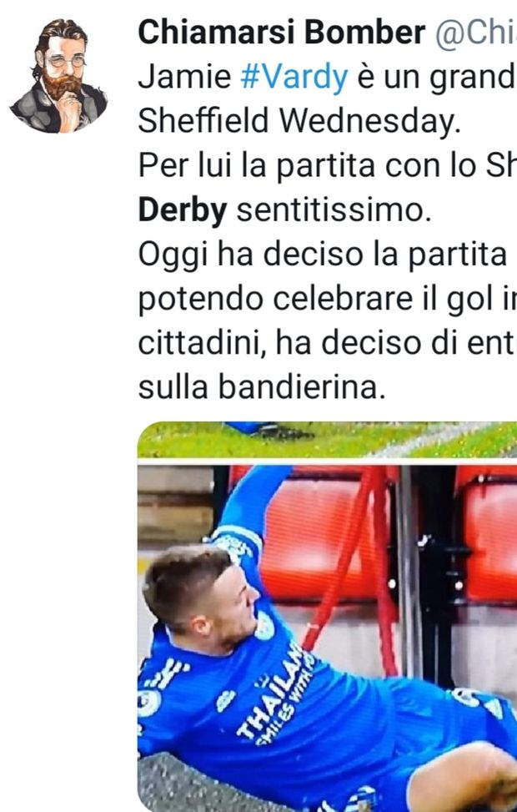The width and height of the screenshot is (517, 812).
Task: Click the line potendo celebrare il gol
Action: (x=328, y=300)
